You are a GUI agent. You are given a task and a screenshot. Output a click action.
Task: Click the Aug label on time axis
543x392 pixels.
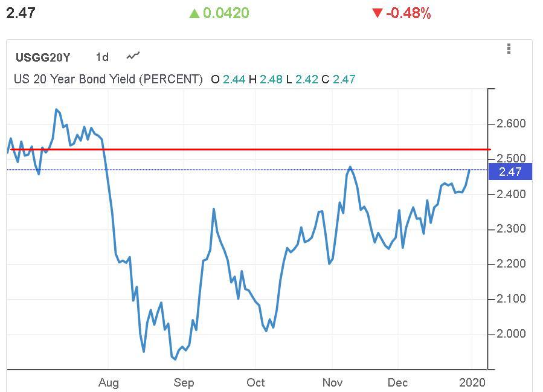point(109,382)
